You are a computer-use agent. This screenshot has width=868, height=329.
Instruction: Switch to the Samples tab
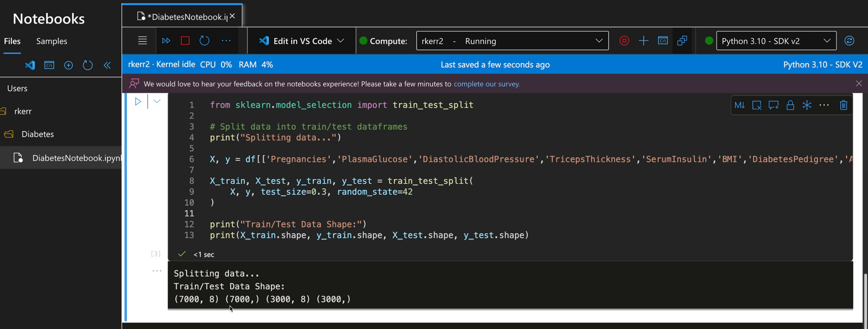pyautogui.click(x=52, y=41)
